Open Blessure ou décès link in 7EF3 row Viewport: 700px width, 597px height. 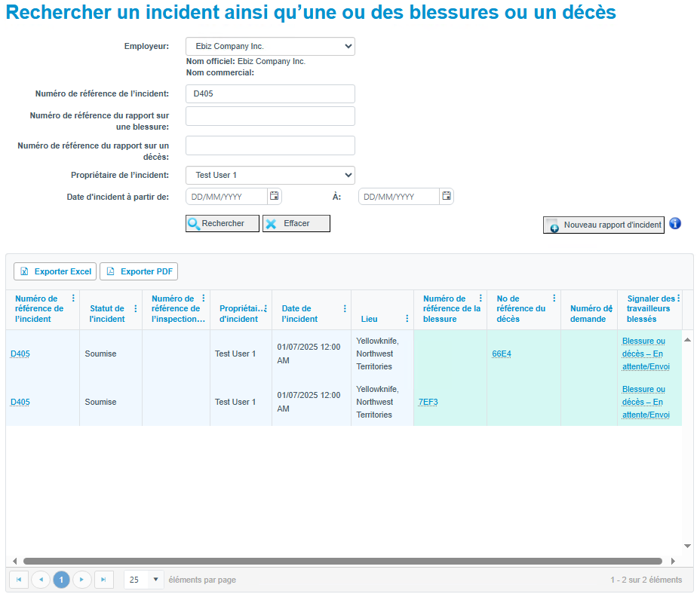tap(646, 402)
